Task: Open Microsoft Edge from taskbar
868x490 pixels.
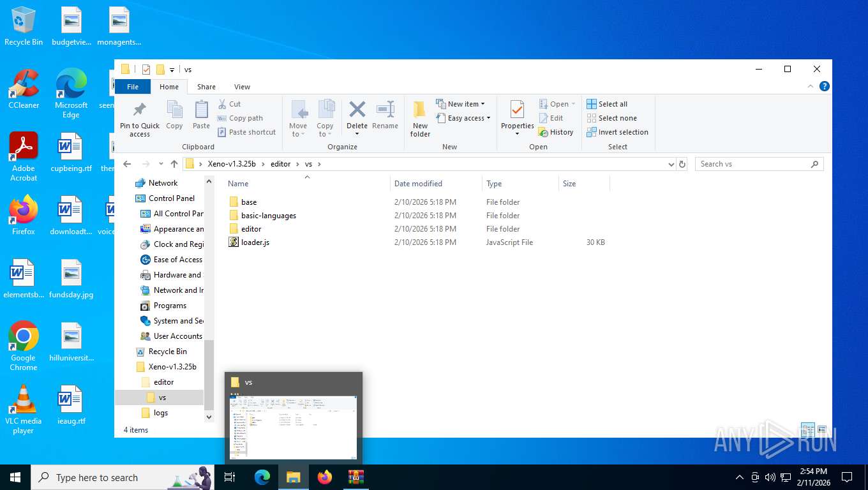Action: tap(262, 477)
